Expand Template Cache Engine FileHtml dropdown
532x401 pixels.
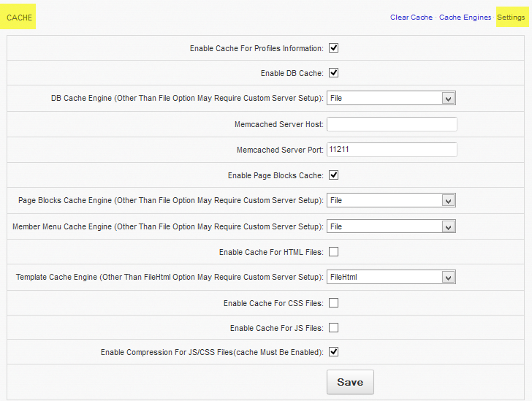[391, 277]
